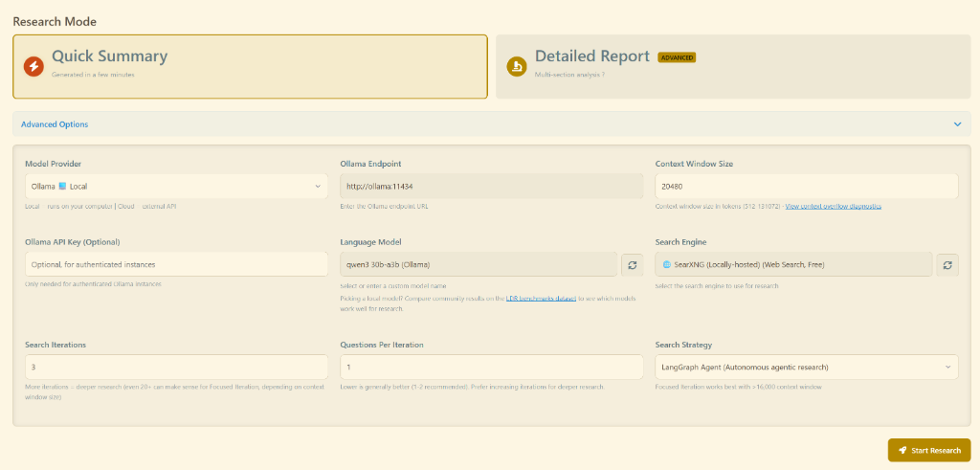Click the ADVANCED badge on Detailed Report
Viewport: 980px width, 470px height.
point(677,57)
